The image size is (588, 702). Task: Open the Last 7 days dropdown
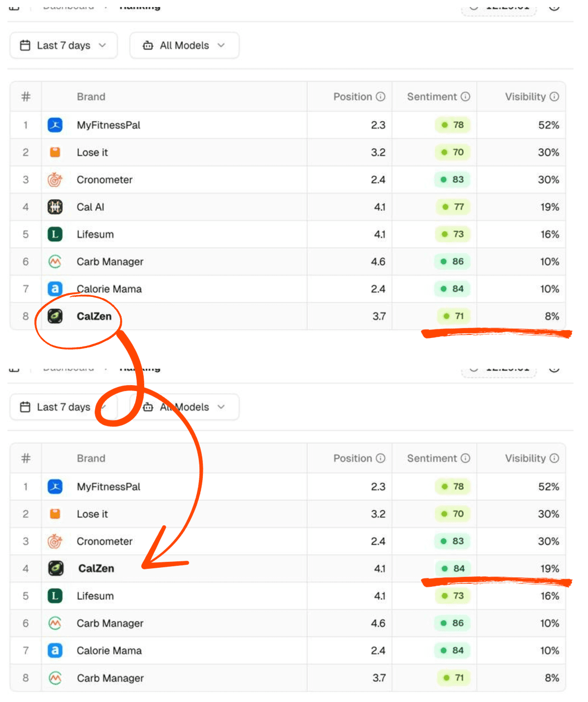point(64,45)
